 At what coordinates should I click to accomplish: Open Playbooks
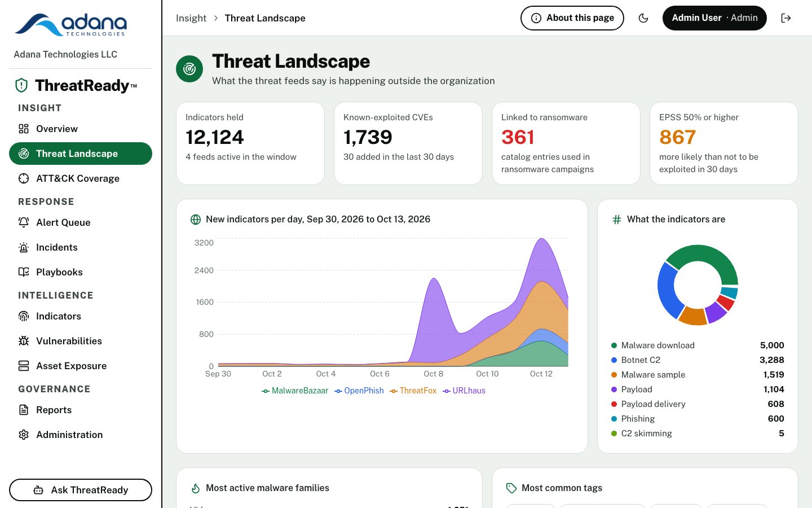81,272
